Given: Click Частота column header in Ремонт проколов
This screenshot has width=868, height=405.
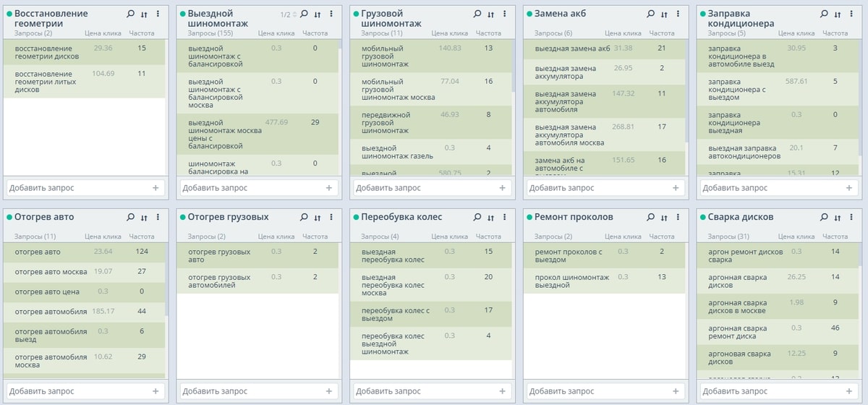Looking at the screenshot, I should (x=662, y=236).
